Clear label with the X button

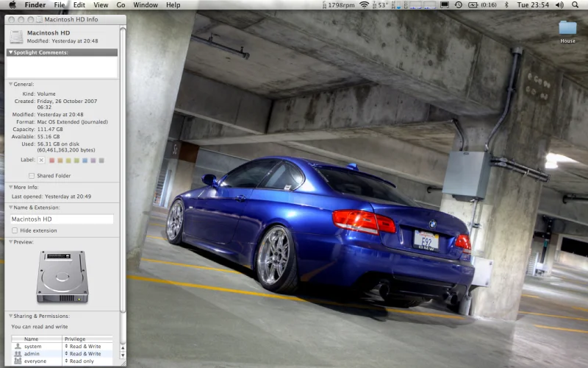41,160
